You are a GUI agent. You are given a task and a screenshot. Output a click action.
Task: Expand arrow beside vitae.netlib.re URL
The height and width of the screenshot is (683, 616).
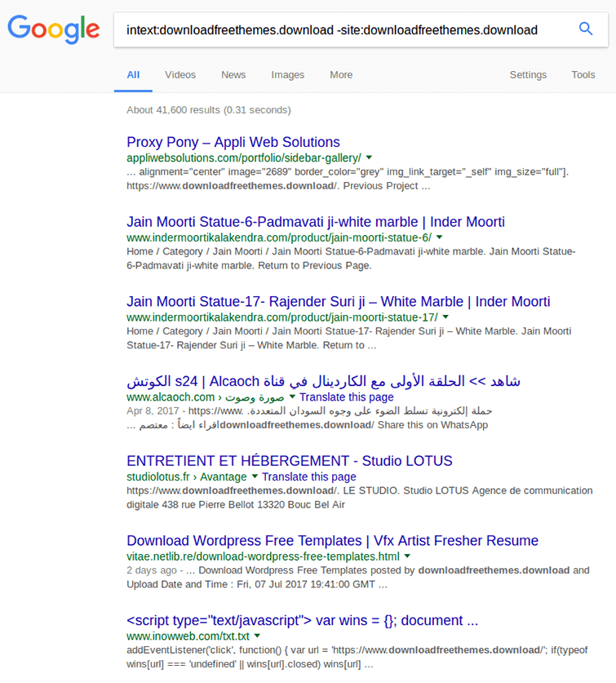pyautogui.click(x=407, y=557)
